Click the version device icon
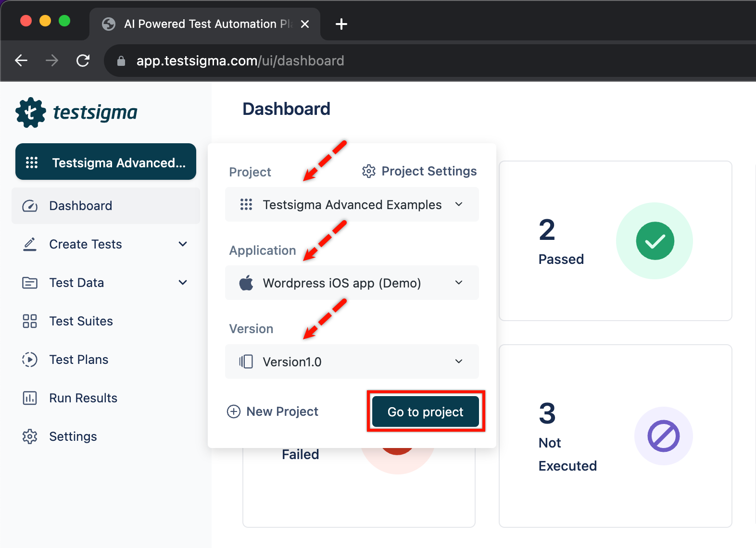 tap(246, 361)
